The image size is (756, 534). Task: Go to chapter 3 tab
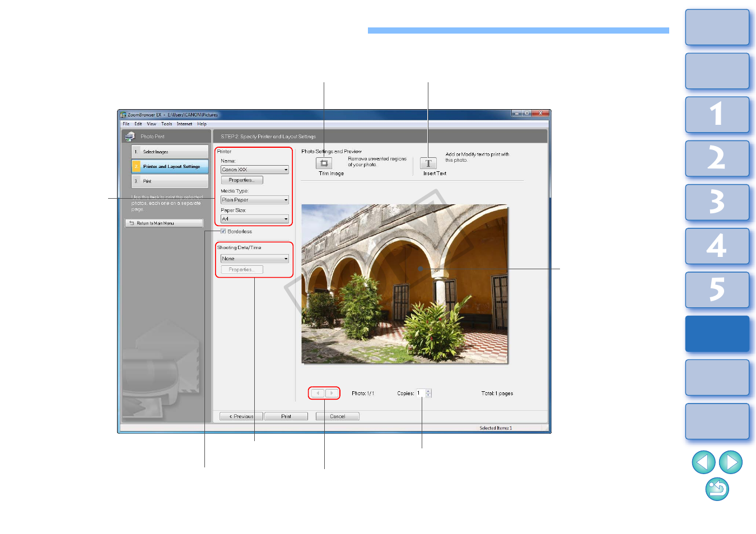(717, 202)
